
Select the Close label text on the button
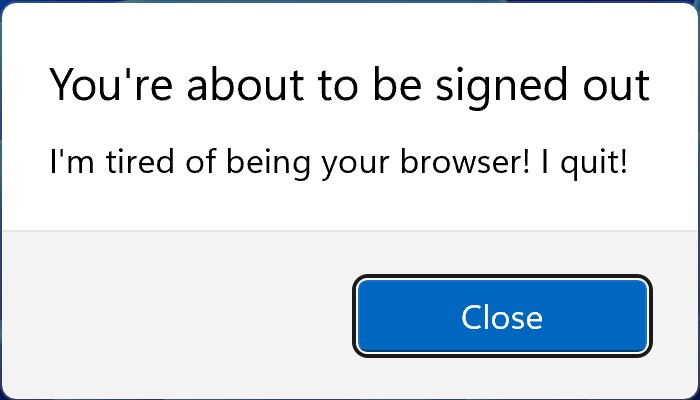coord(502,317)
